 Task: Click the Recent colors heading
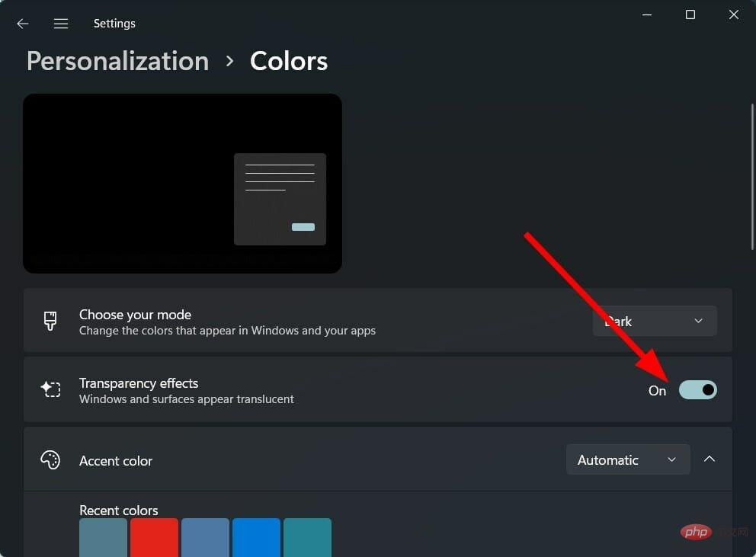coord(119,510)
